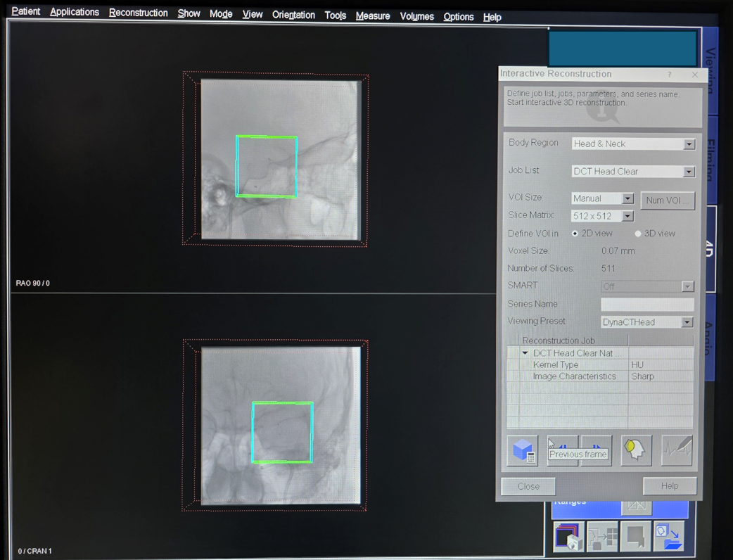Click the next frame arrow button
Screen dimensions: 733x560
596,449
